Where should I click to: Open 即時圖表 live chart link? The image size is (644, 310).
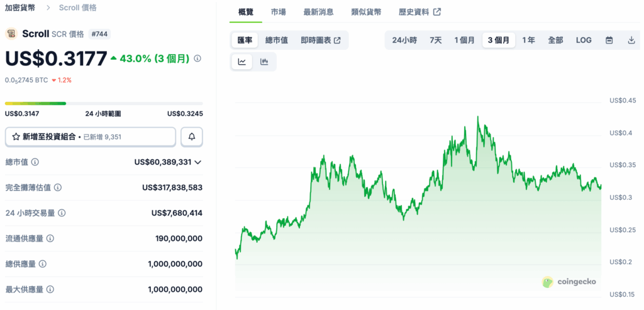[321, 40]
